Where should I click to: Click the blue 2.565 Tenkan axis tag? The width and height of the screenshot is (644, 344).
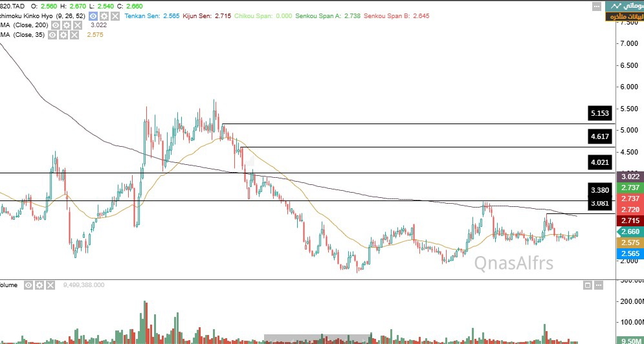click(630, 253)
